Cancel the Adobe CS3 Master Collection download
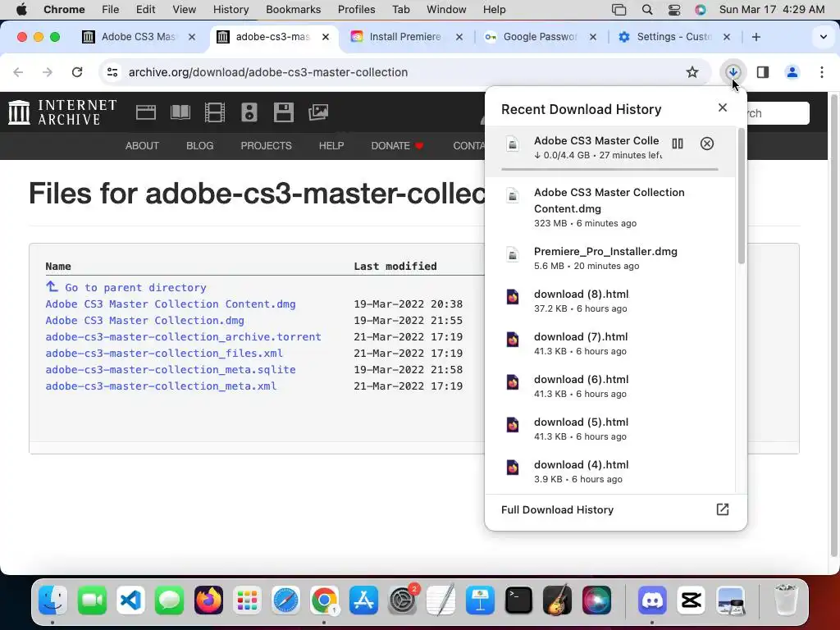 pyautogui.click(x=706, y=144)
